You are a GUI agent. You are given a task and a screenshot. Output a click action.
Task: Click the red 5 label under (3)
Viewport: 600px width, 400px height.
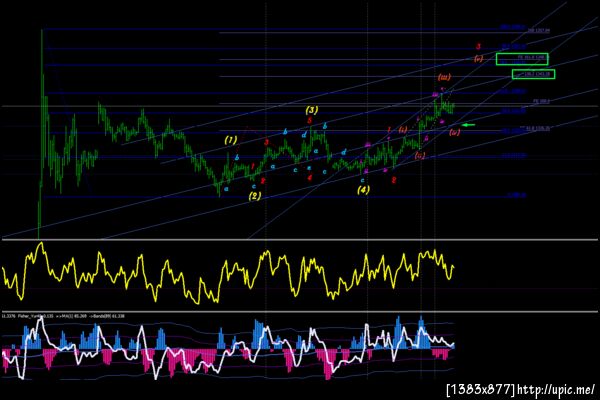coord(310,121)
